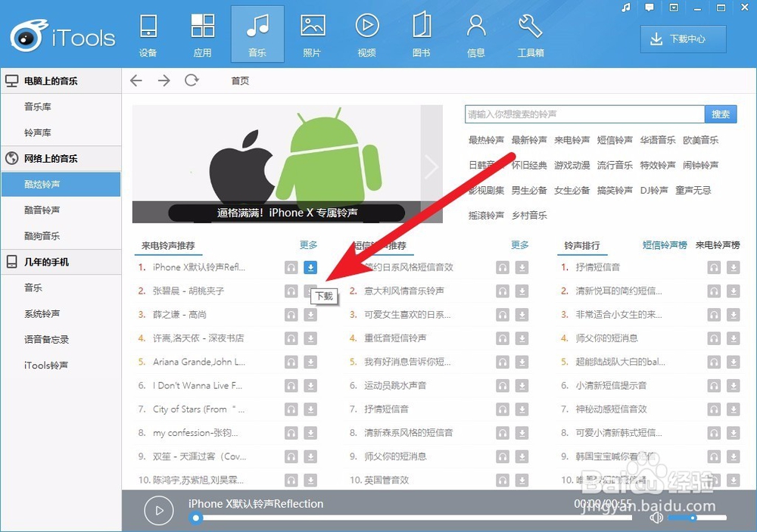Click the 首页 breadcrumb
This screenshot has height=532, width=757.
click(240, 81)
